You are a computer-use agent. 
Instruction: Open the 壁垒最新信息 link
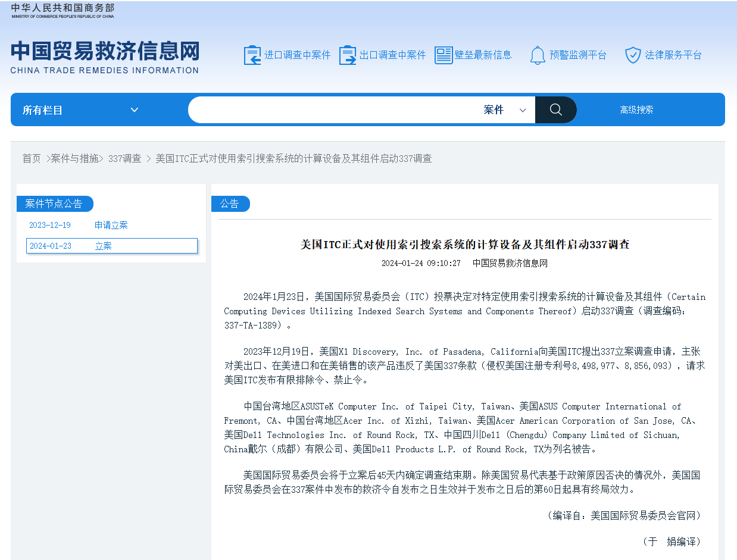click(483, 55)
